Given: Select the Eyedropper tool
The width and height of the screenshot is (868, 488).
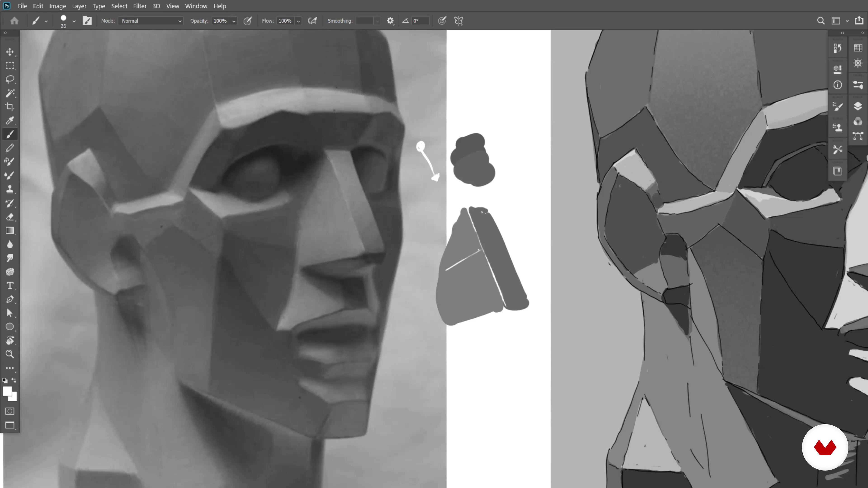Looking at the screenshot, I should coord(10,121).
